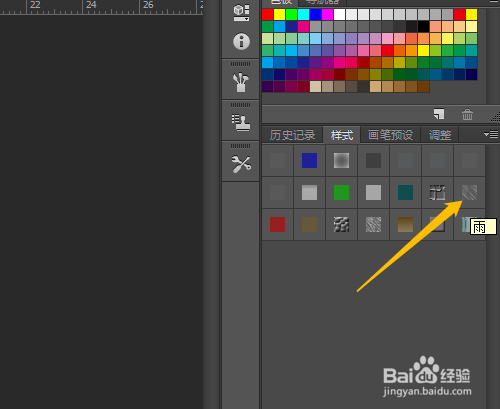
Task: Apply the solid green style
Action: click(x=341, y=192)
